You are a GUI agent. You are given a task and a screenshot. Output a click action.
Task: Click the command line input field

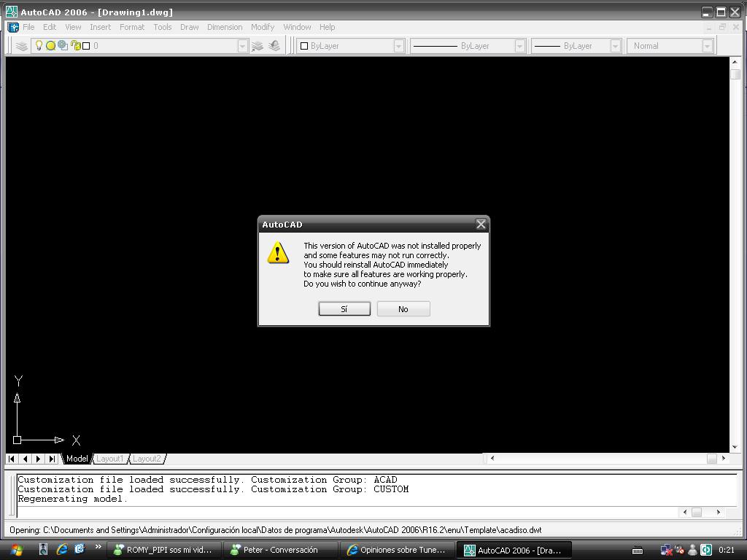coord(347,513)
